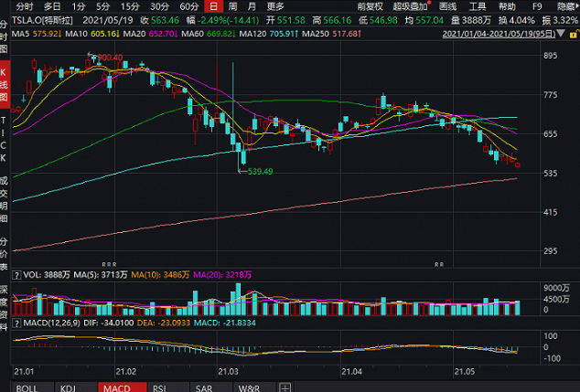The height and width of the screenshot is (392, 580).
Task: Click the 换 4.04% turnover value
Action: 516,20
